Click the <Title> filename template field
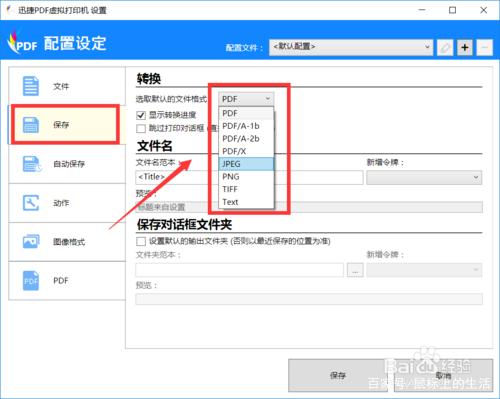This screenshot has width=500, height=399. click(x=249, y=177)
